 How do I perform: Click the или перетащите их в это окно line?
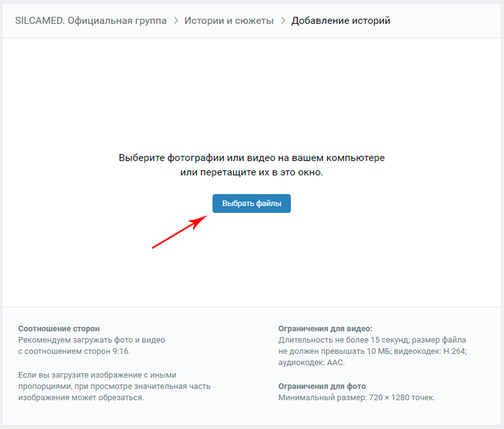[251, 172]
